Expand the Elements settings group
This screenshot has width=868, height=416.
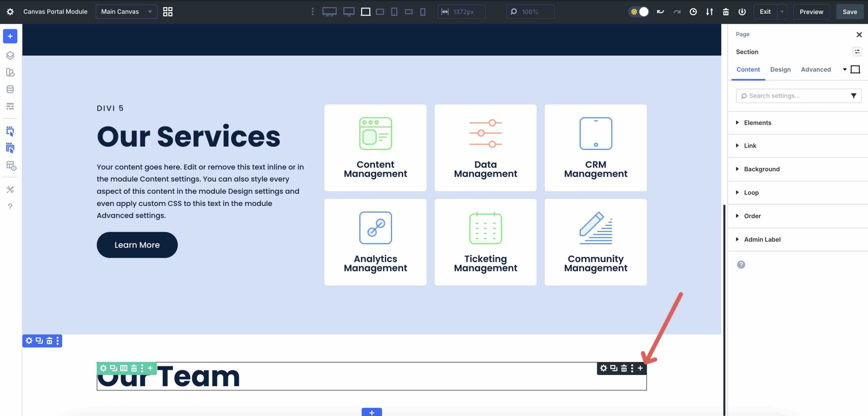click(x=758, y=122)
